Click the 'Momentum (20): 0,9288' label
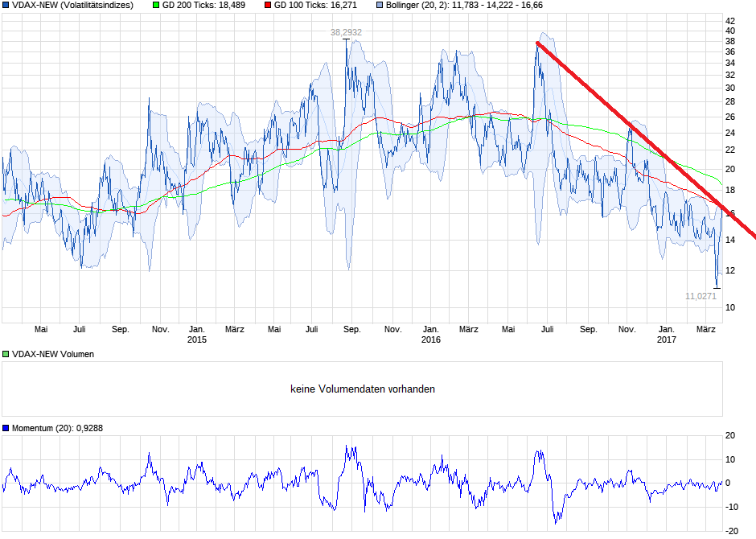 point(57,428)
